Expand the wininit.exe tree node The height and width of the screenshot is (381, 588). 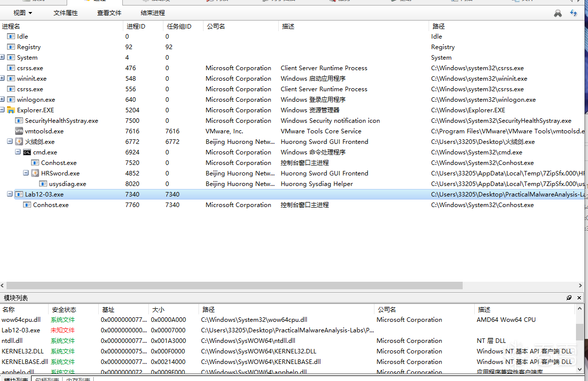click(2, 78)
